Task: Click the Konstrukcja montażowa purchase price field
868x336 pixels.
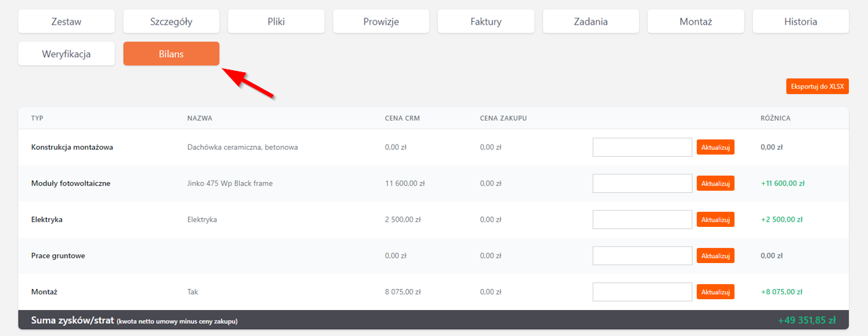Action: tap(642, 147)
